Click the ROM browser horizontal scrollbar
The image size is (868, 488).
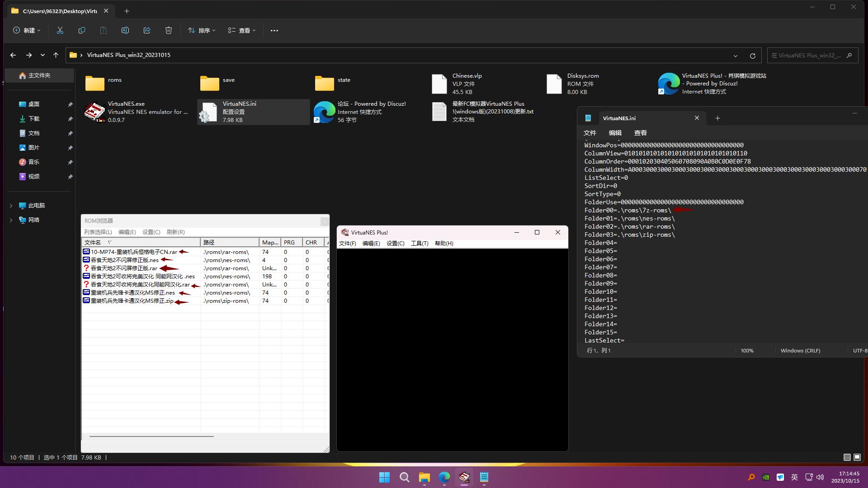click(x=151, y=436)
